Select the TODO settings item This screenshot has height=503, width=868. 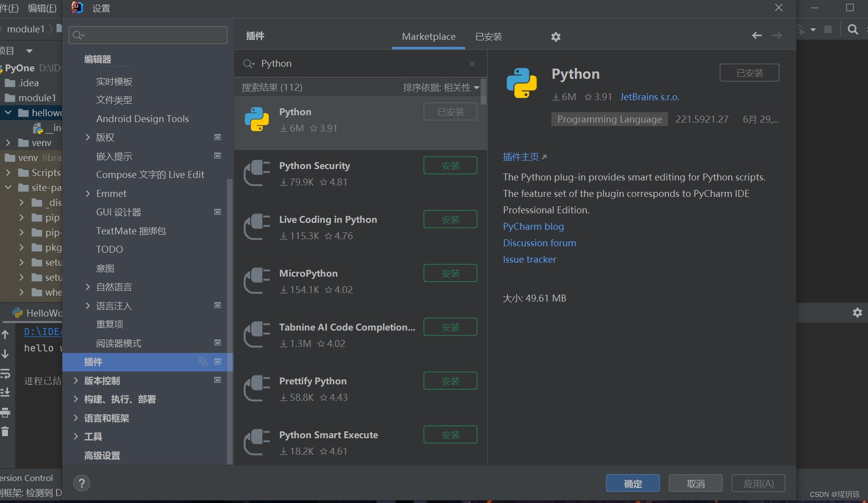(x=110, y=249)
